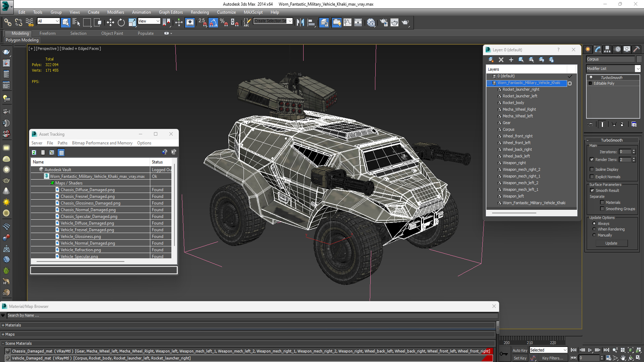Click the Align tool icon

click(312, 22)
